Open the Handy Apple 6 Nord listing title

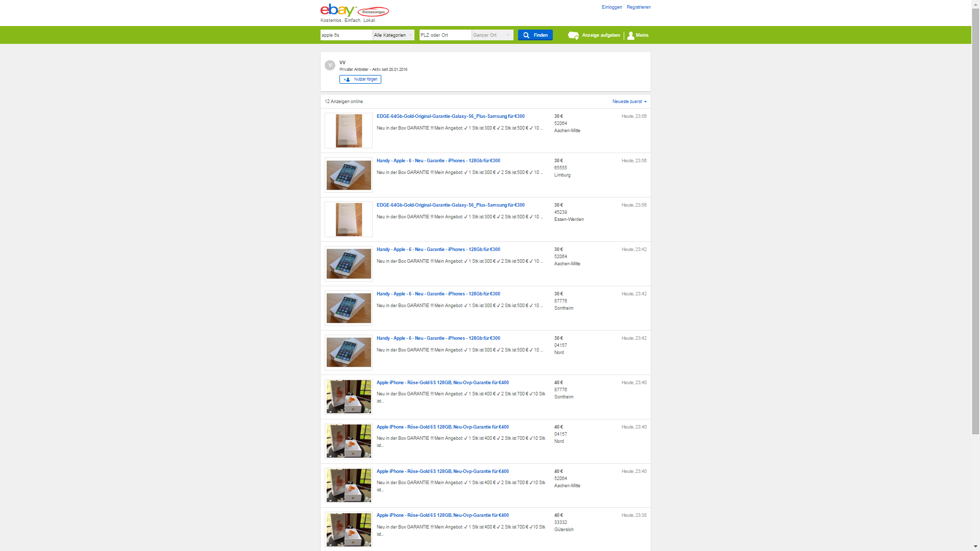coord(438,338)
